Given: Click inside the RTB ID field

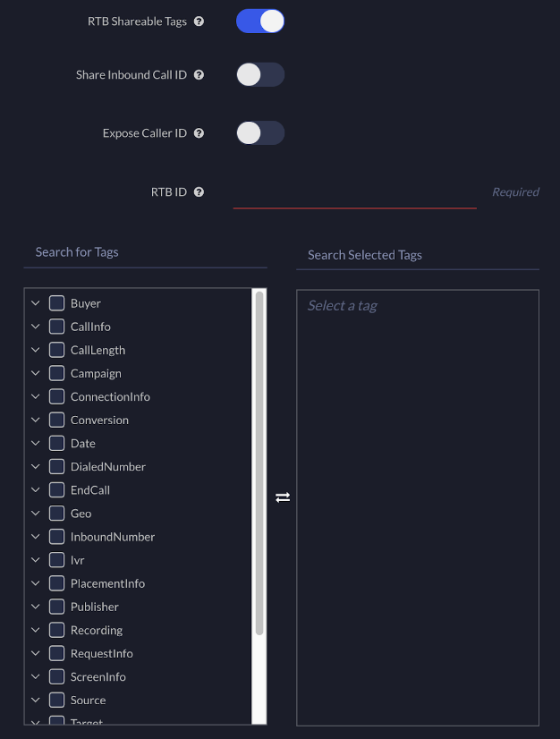Looking at the screenshot, I should [354, 195].
